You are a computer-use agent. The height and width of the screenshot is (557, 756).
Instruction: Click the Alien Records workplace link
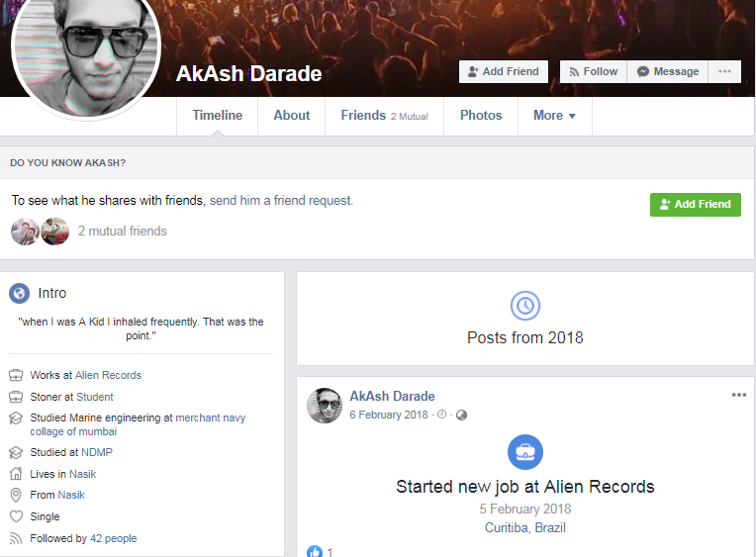point(108,375)
